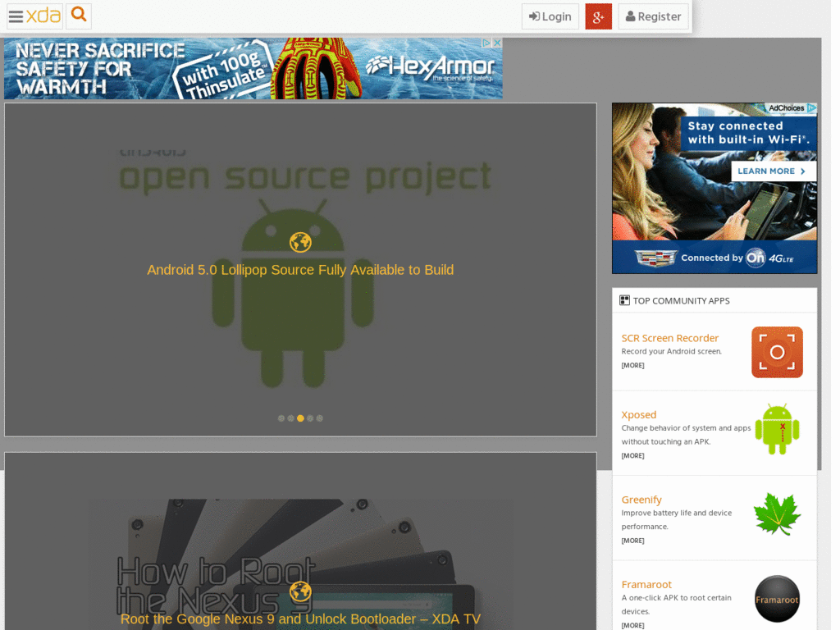This screenshot has width=840, height=630.
Task: Click LEARN MORE on Wi-Fi car ad
Action: 773,171
